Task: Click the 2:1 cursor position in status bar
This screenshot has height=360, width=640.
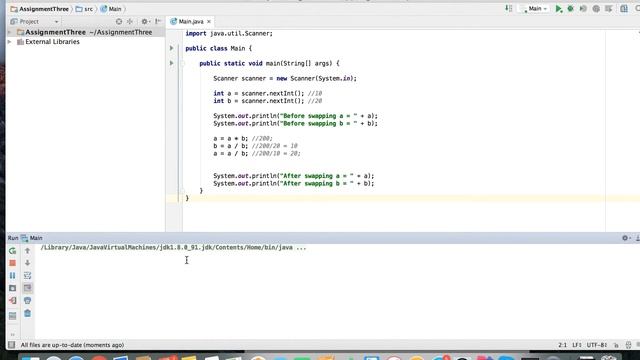Action: tap(562, 345)
